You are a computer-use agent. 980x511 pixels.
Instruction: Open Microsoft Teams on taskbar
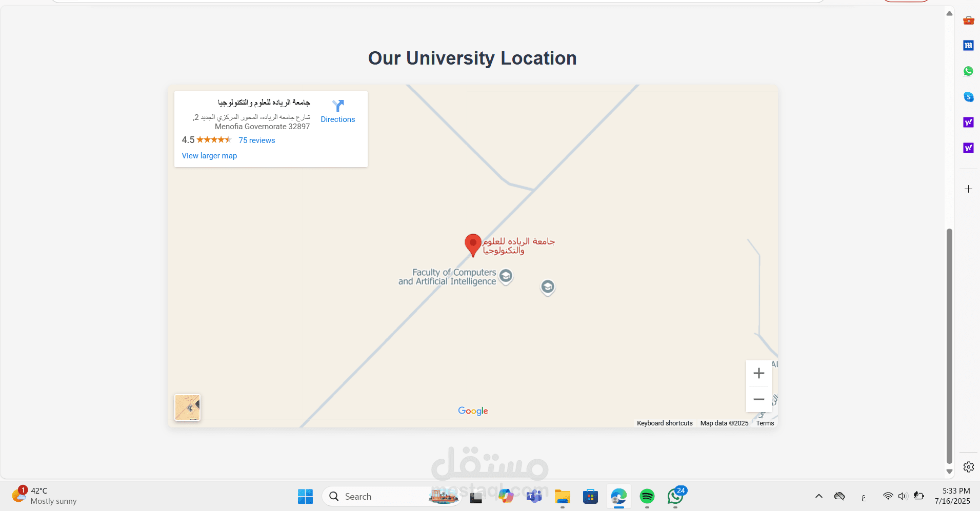[x=534, y=496]
